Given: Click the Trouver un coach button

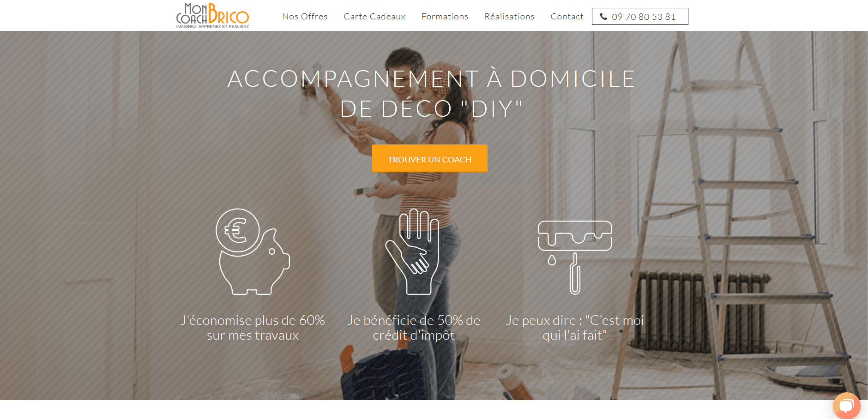Looking at the screenshot, I should (x=429, y=158).
